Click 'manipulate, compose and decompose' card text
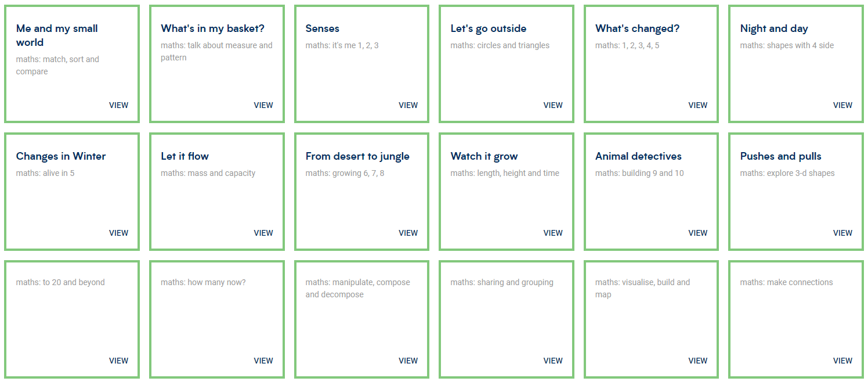The image size is (868, 385). point(357,289)
